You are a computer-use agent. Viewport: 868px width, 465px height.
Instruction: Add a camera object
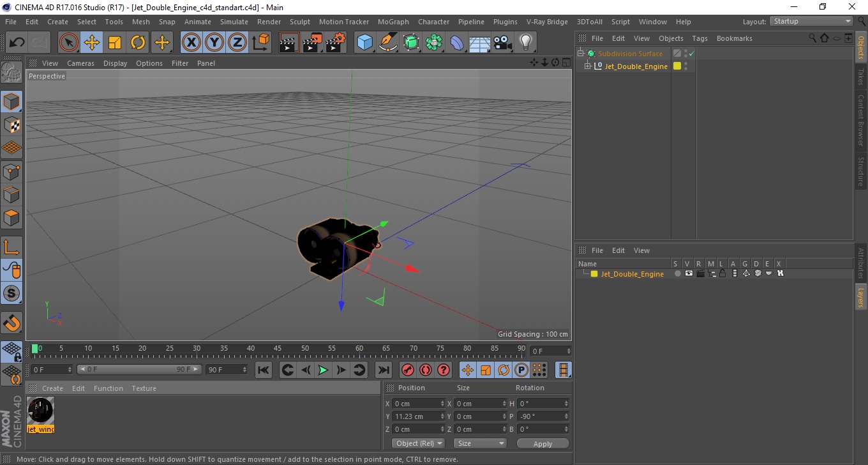pos(503,43)
